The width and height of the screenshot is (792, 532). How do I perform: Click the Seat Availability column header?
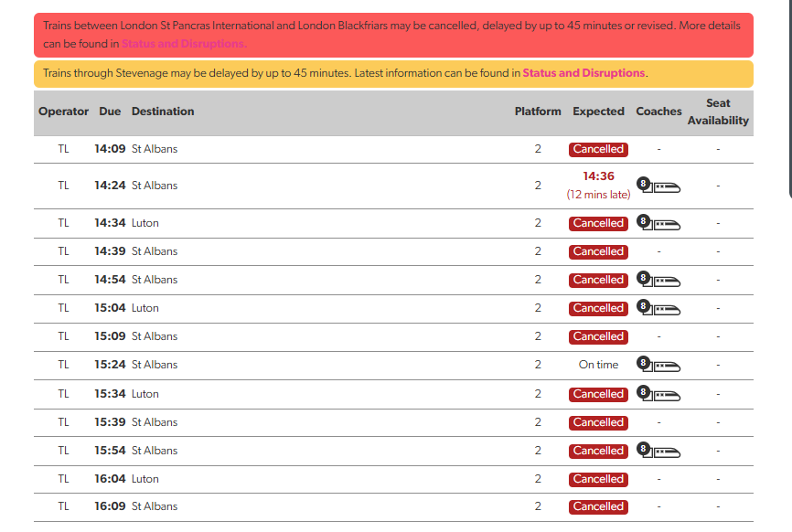pyautogui.click(x=718, y=112)
